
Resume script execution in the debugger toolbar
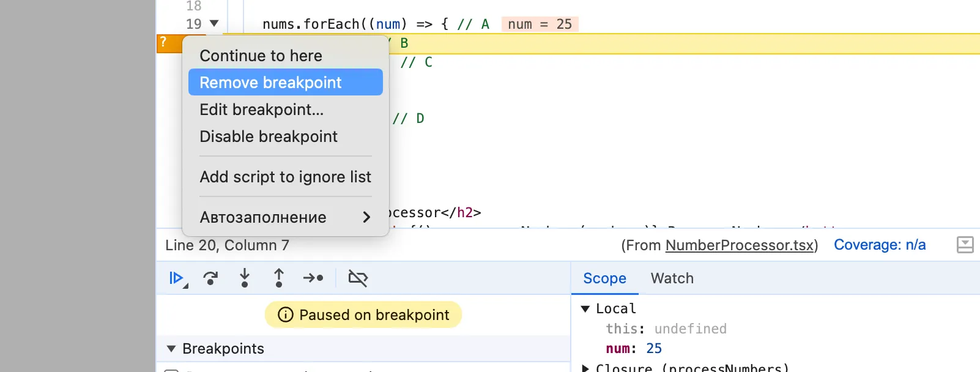pyautogui.click(x=177, y=278)
